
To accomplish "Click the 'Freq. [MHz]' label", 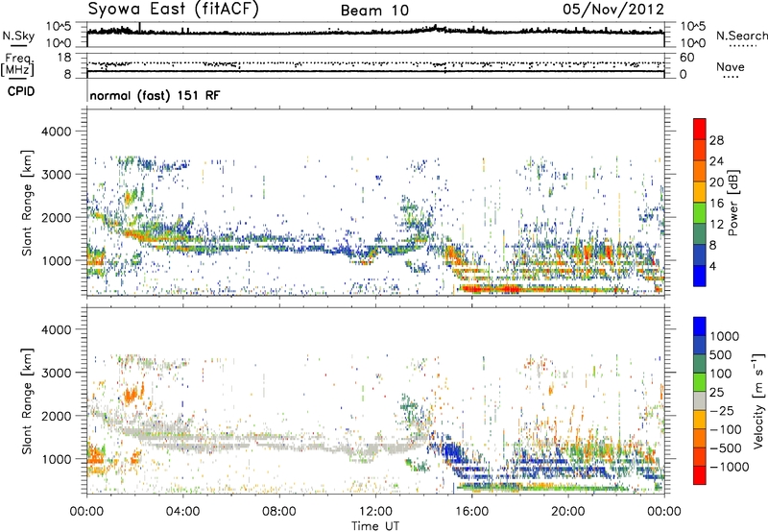I will tap(18, 64).
